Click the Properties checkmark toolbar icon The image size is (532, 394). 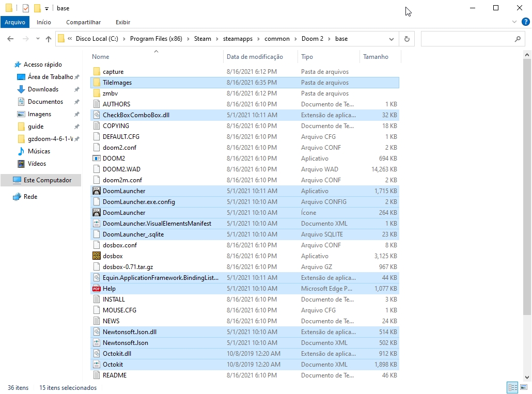(26, 8)
